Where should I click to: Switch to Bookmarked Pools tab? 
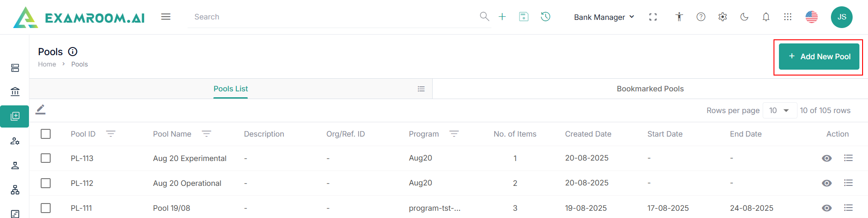(650, 89)
